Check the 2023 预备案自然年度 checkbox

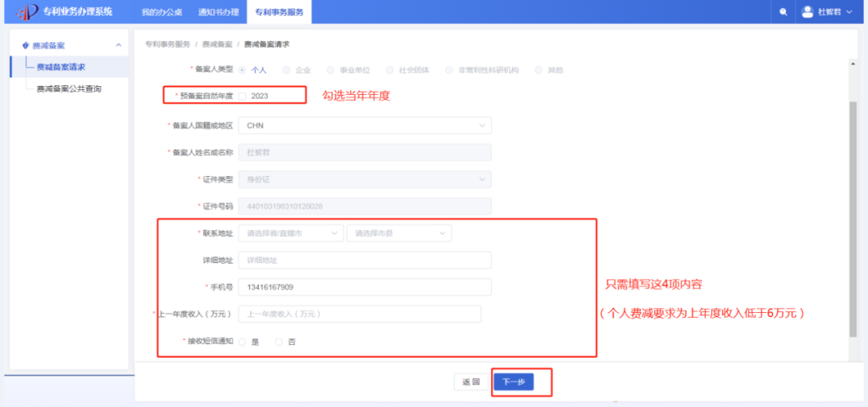(242, 96)
